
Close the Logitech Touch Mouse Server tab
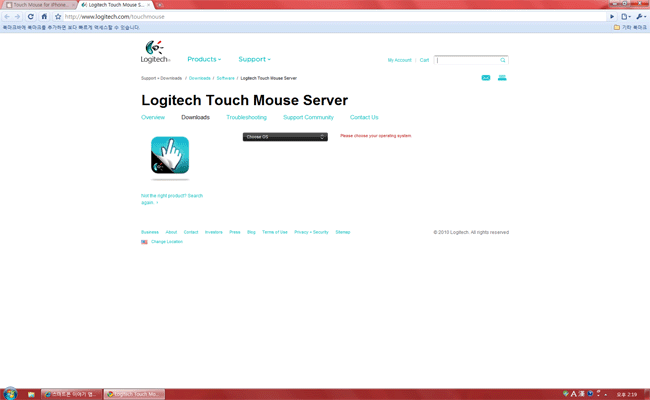(x=148, y=5)
